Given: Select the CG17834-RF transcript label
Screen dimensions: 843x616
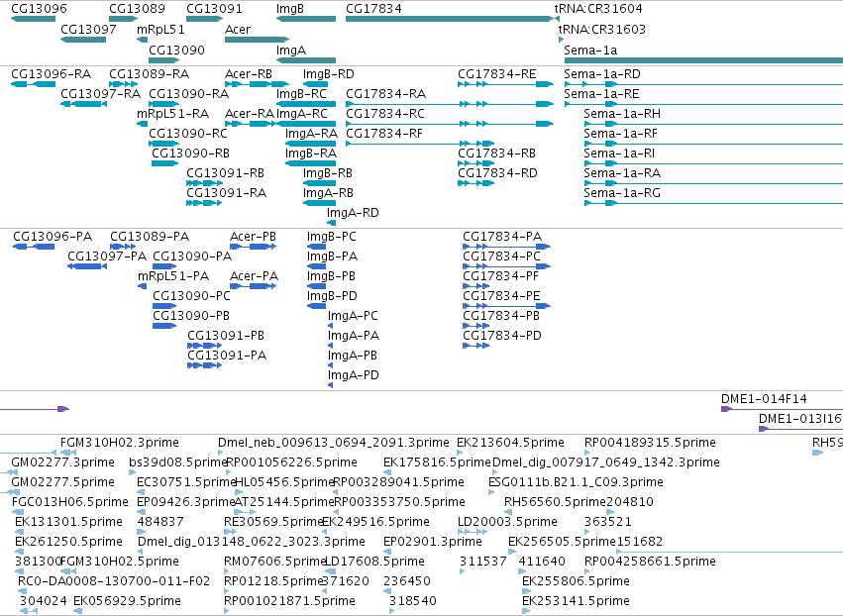Looking at the screenshot, I should pos(384,133).
